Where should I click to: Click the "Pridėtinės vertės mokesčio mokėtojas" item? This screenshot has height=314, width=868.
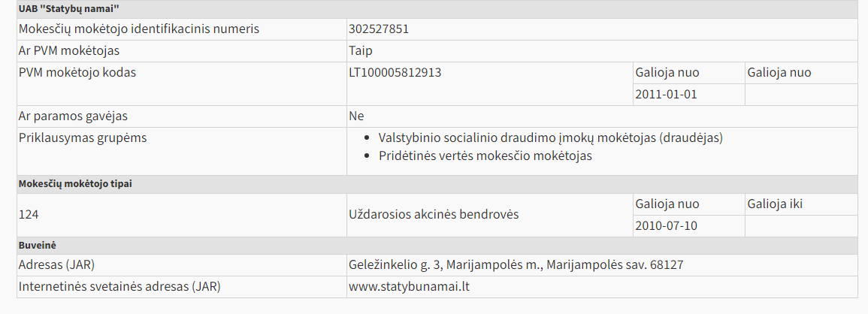[x=485, y=156]
